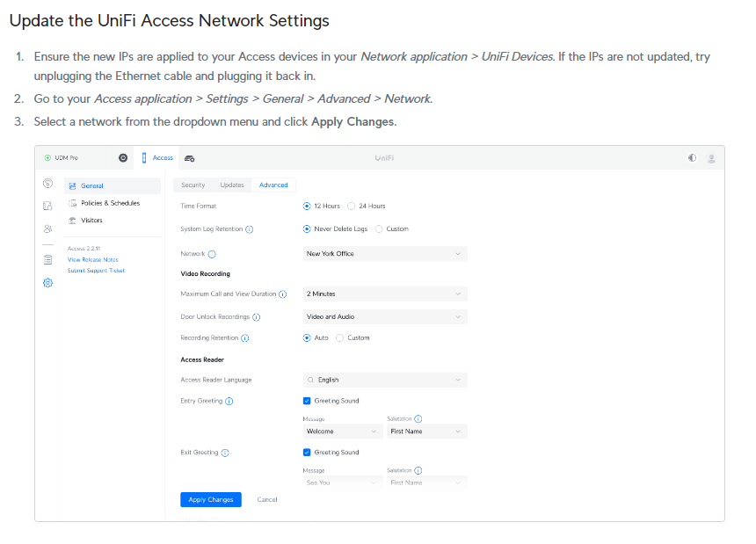
Task: Click the info icon beside Entry Greeting
Action: pos(229,402)
